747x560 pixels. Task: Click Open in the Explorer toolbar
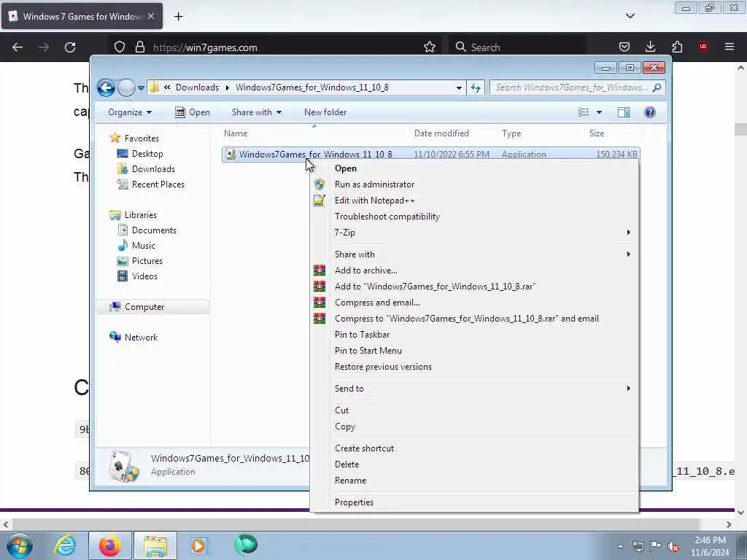[x=193, y=112]
